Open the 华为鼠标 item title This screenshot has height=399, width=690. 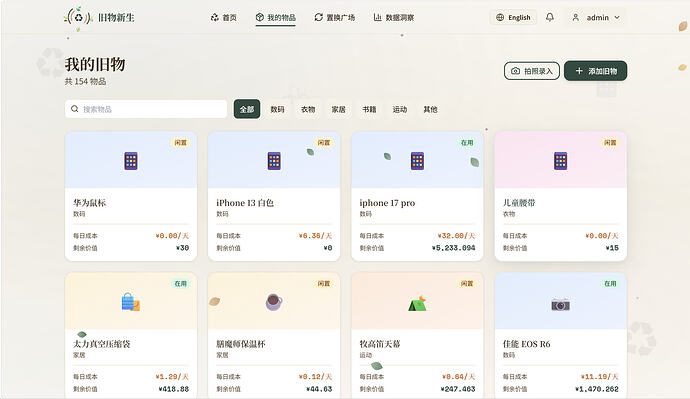[89, 203]
